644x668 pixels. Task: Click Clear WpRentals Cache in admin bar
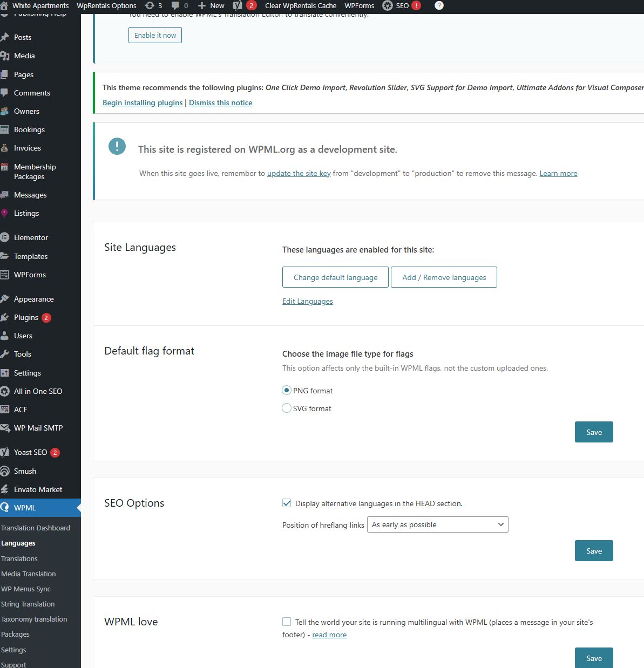(301, 5)
